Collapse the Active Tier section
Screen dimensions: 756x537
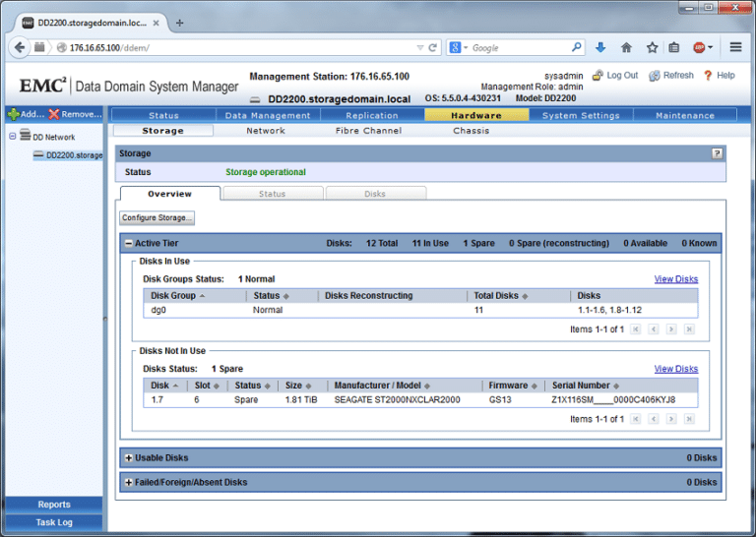pos(129,243)
